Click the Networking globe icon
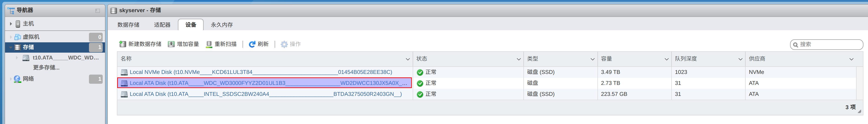Viewport: 868px width, 124px height. 17,79
